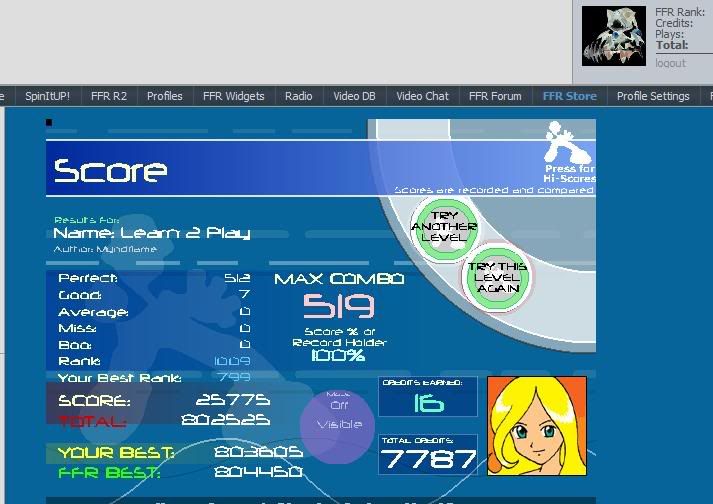Viewport: 713px width, 504px height.
Task: Click the Try Another Level button
Action: 443,227
